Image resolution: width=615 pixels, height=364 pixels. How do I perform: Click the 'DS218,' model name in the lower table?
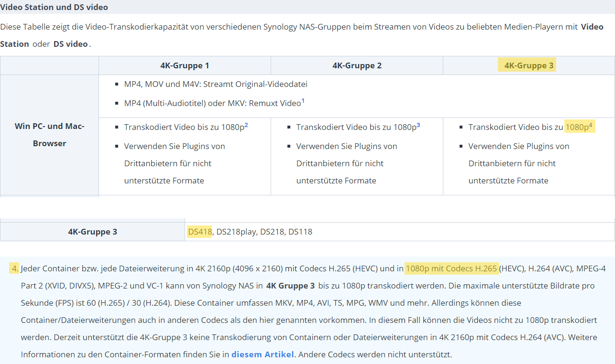click(x=272, y=232)
